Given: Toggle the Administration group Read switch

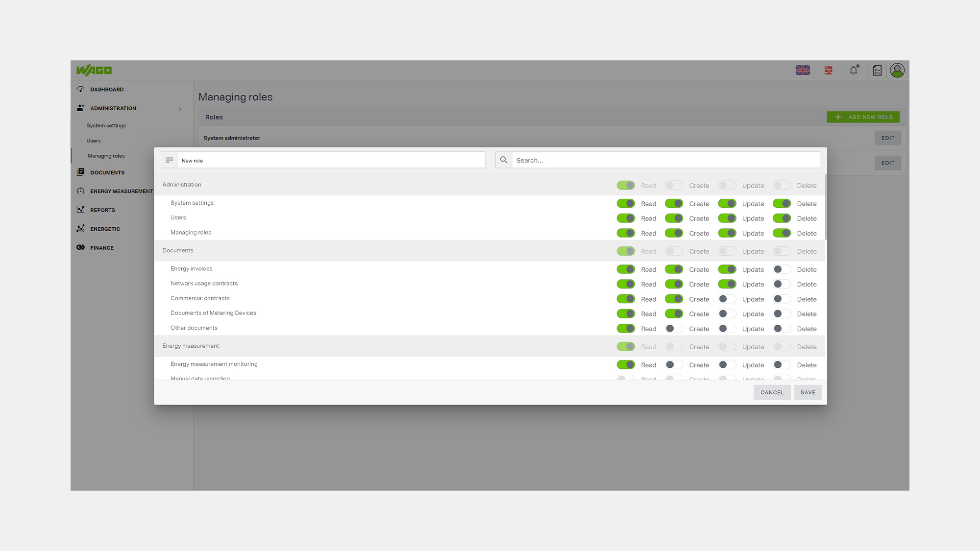Looking at the screenshot, I should [x=626, y=185].
